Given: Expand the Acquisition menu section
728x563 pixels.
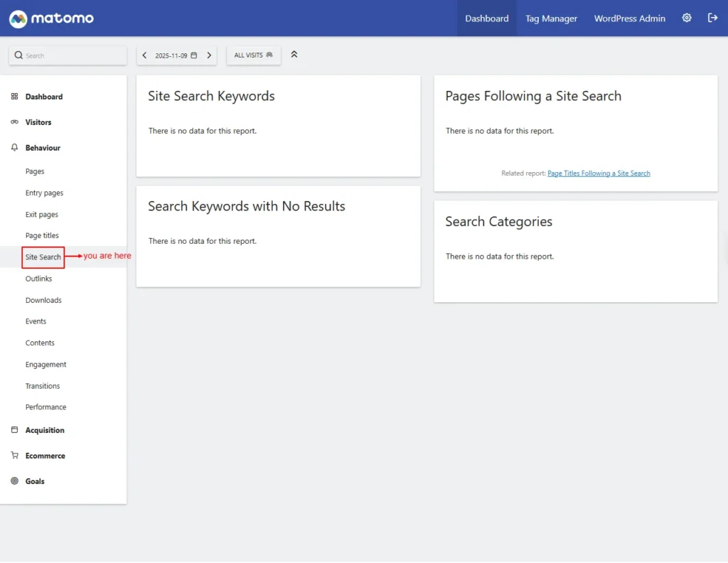Looking at the screenshot, I should [x=45, y=430].
